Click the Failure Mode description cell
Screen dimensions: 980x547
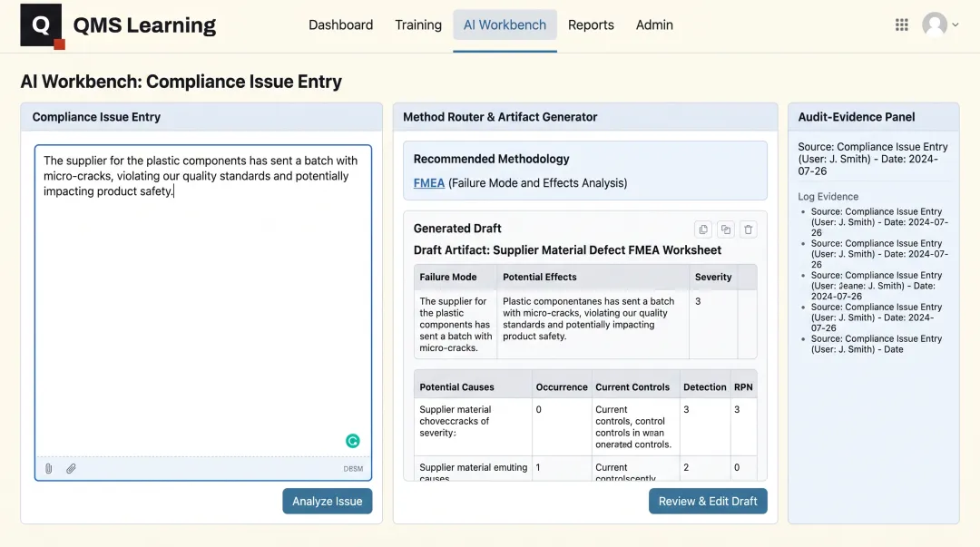(x=456, y=324)
